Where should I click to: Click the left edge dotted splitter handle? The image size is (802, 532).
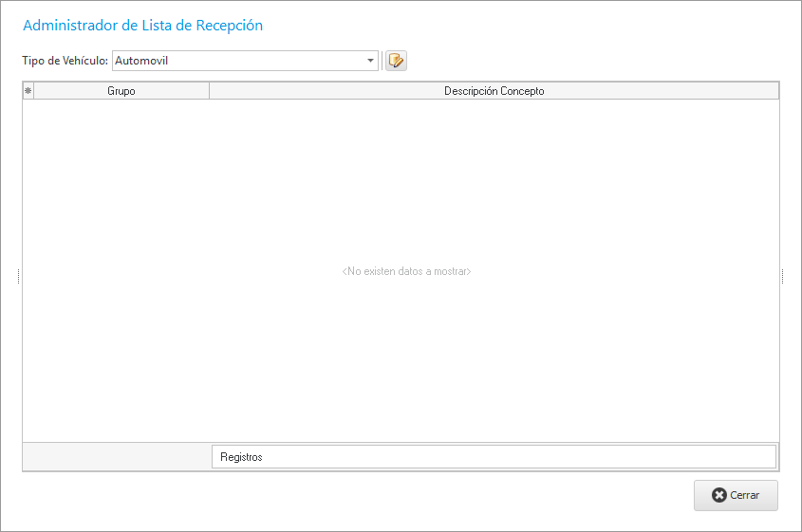coord(18,276)
